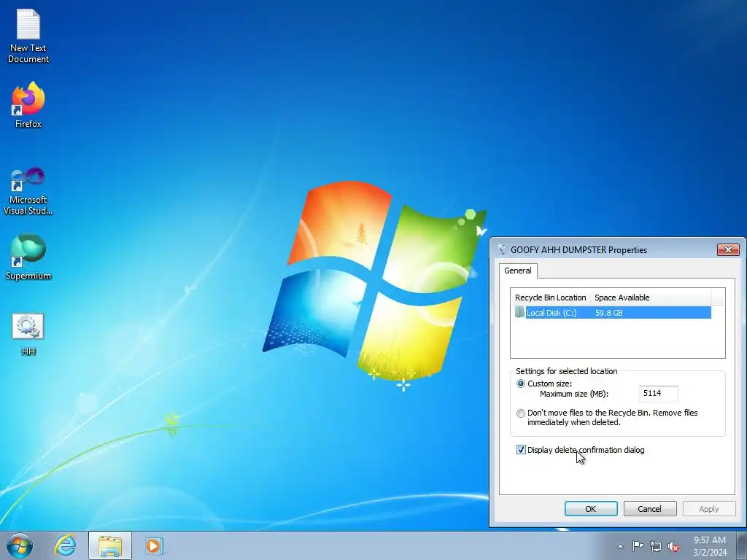The width and height of the screenshot is (747, 560).
Task: Click the Space Available column header
Action: [x=650, y=297]
